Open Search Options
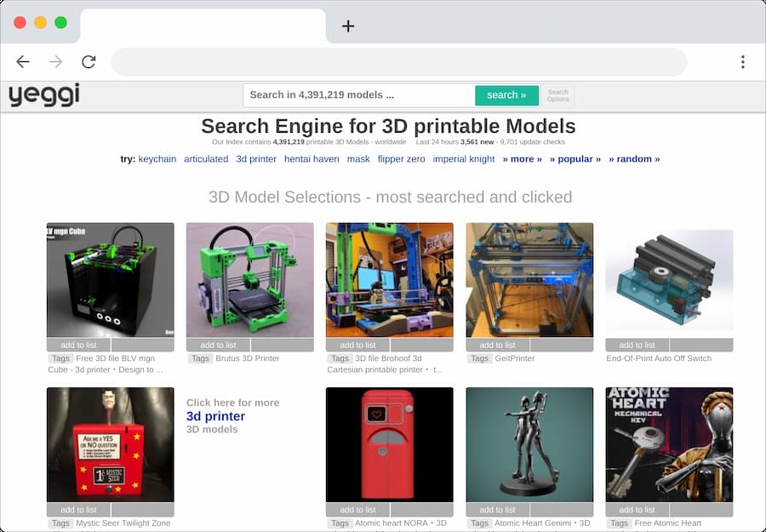Viewport: 766px width, 532px height. tap(557, 95)
